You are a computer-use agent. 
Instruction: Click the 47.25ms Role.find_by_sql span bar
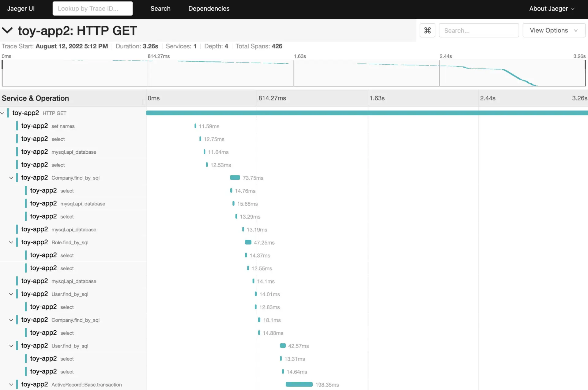(248, 242)
